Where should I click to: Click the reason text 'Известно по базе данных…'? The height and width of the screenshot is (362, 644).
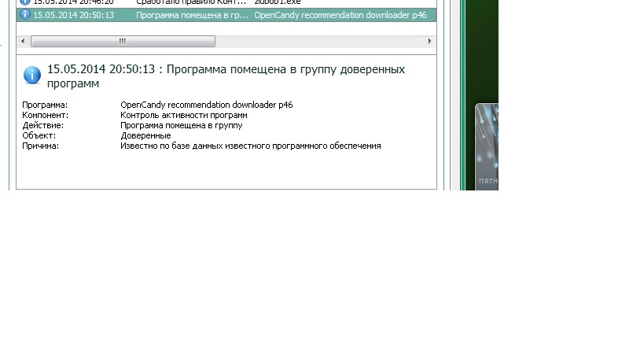[x=251, y=146]
